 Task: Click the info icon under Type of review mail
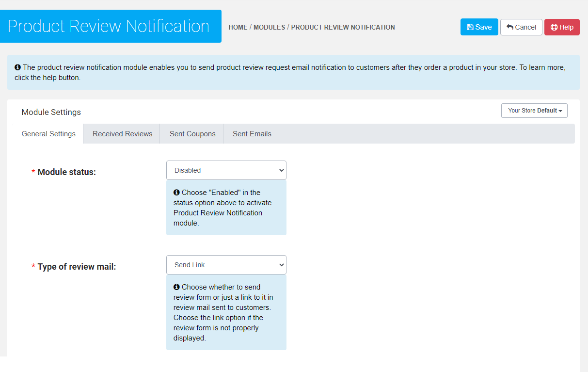tap(176, 287)
